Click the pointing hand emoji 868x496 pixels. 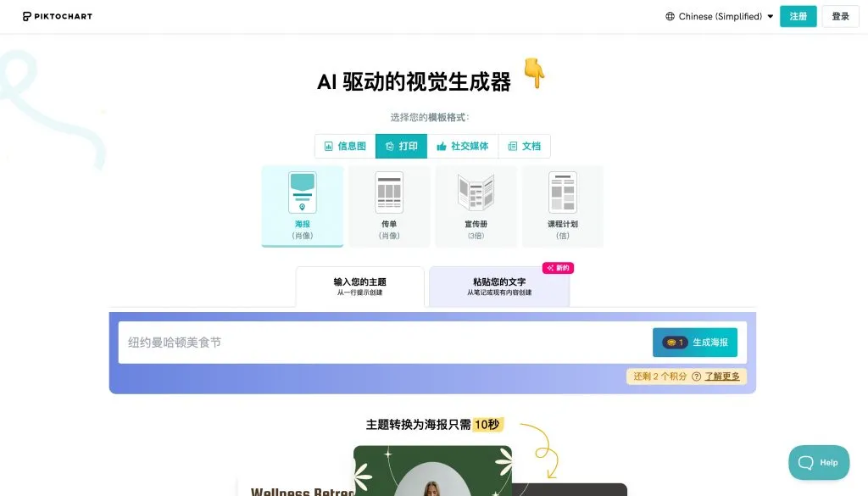click(534, 73)
